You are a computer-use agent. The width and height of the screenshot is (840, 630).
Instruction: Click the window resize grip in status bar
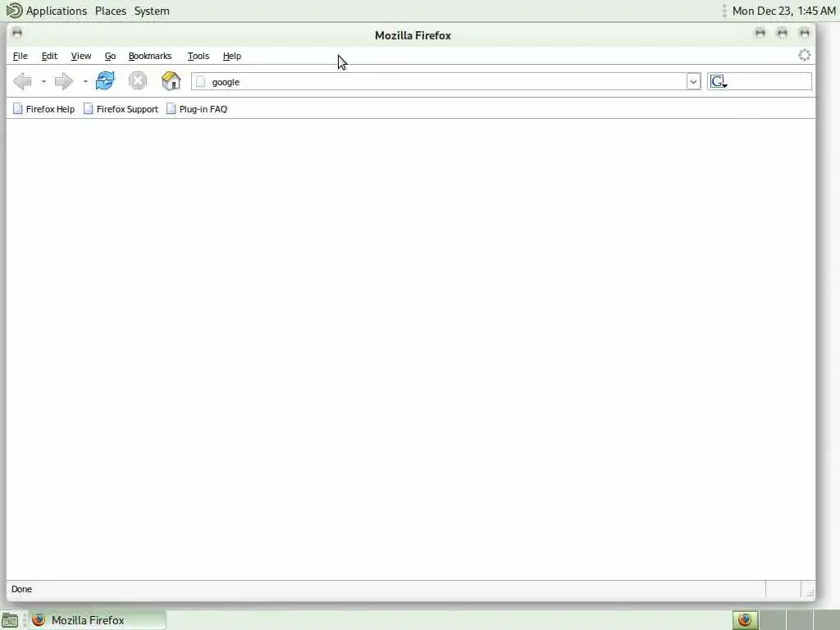(x=810, y=592)
